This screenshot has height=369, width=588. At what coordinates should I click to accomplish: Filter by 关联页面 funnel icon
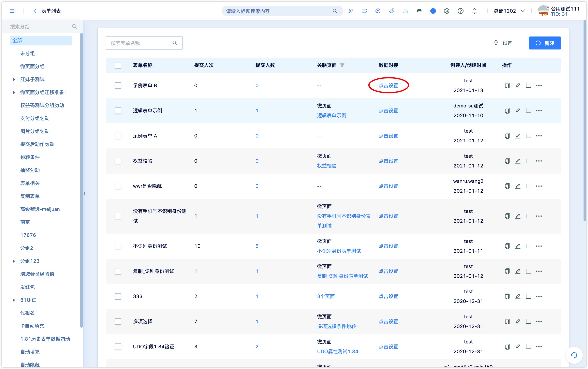[x=342, y=65]
